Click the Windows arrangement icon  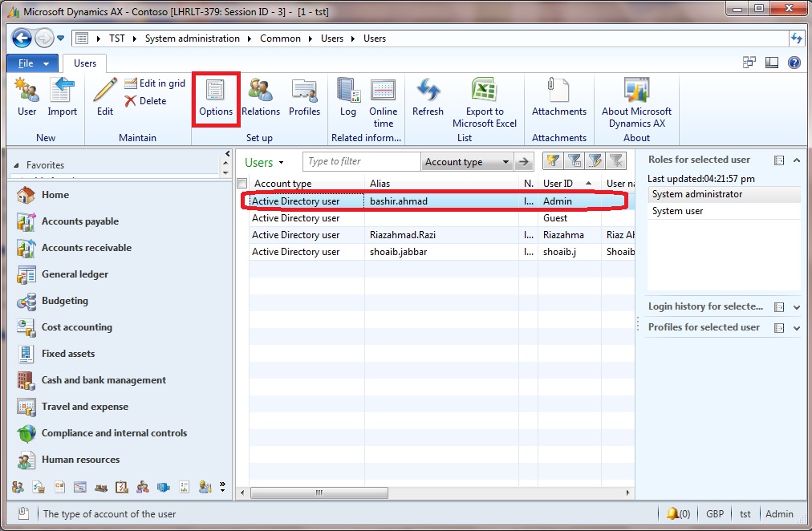(x=749, y=63)
